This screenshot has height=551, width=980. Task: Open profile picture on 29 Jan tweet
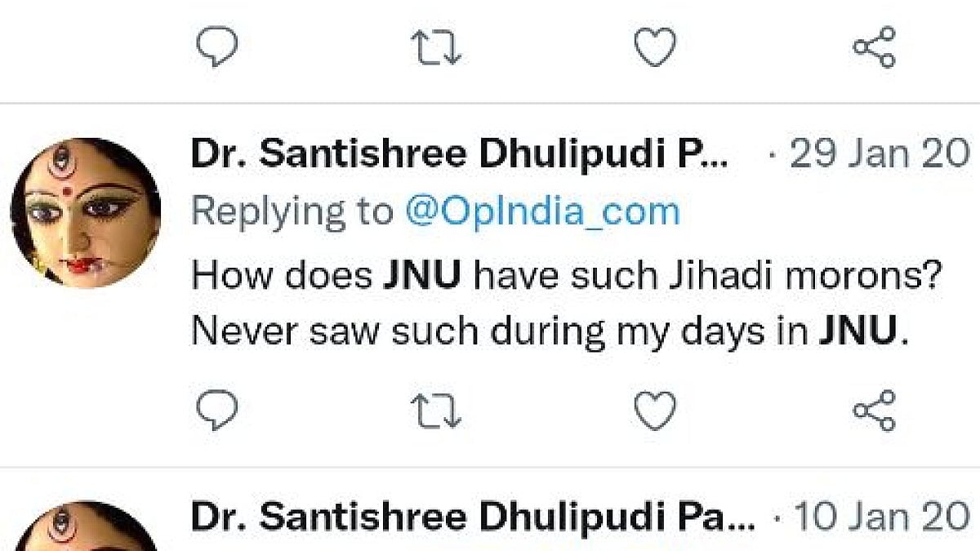(85, 213)
